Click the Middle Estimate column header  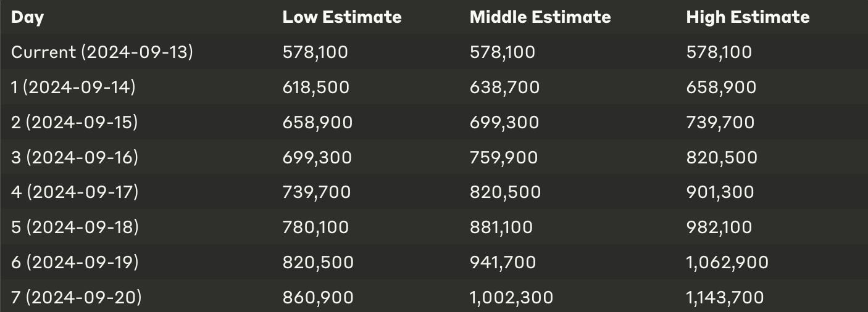(540, 17)
